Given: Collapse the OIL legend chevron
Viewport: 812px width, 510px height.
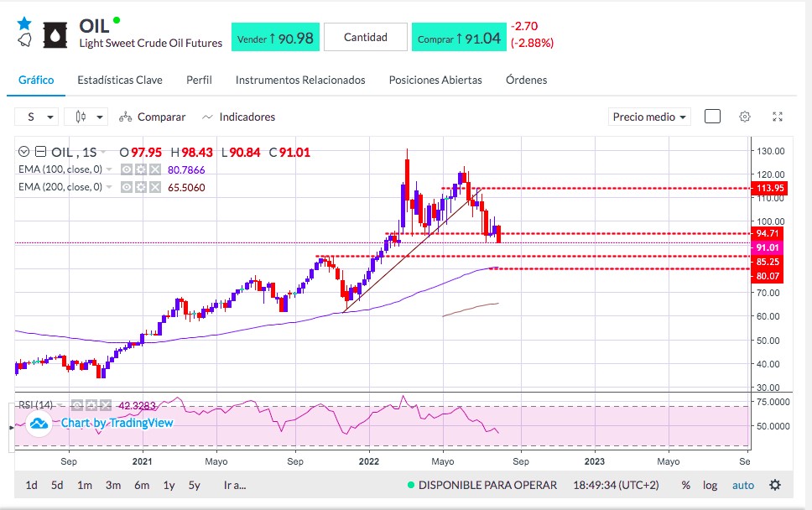Looking at the screenshot, I should (23, 152).
